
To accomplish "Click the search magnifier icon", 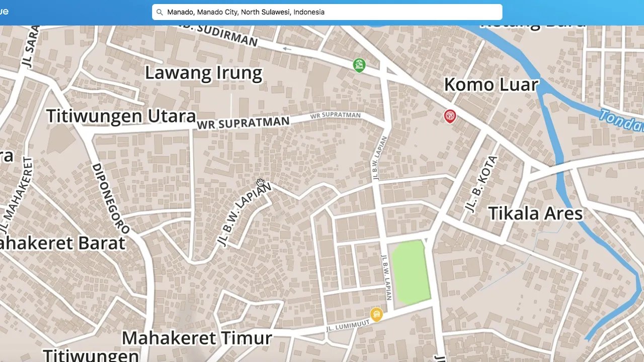I will (159, 12).
